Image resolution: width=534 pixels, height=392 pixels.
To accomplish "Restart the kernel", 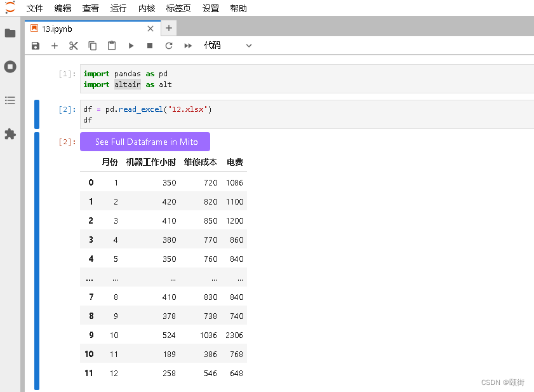I will point(169,46).
